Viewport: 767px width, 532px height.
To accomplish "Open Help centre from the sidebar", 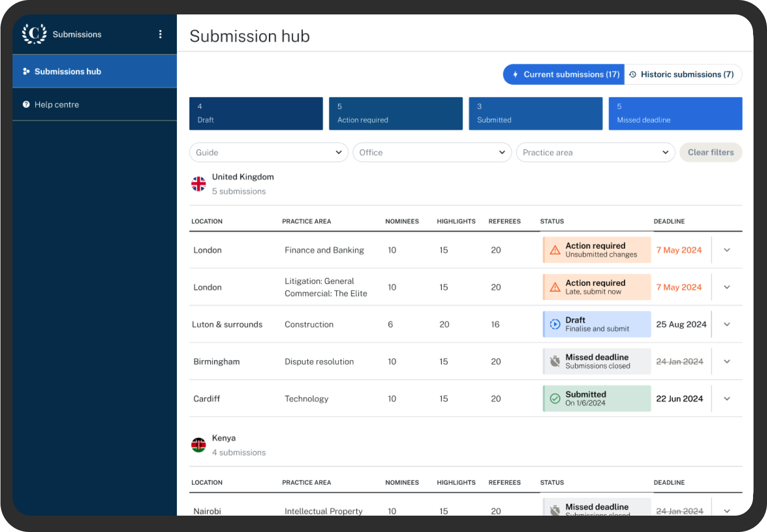I will coord(95,104).
